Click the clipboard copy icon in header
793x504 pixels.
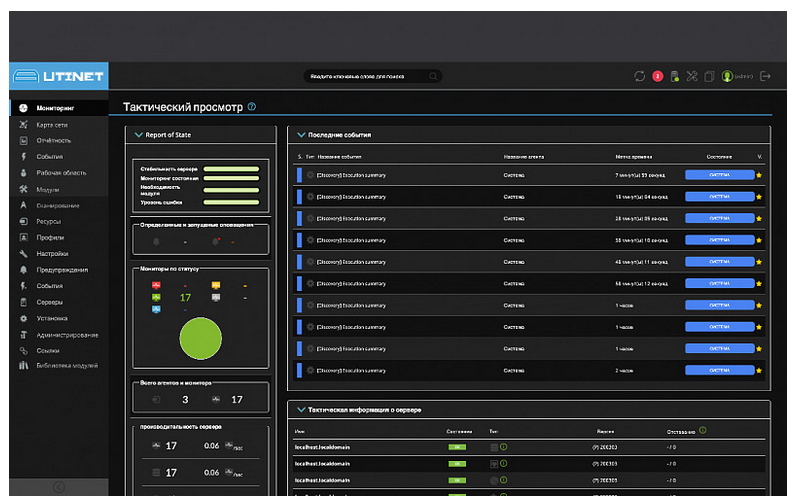pyautogui.click(x=709, y=76)
